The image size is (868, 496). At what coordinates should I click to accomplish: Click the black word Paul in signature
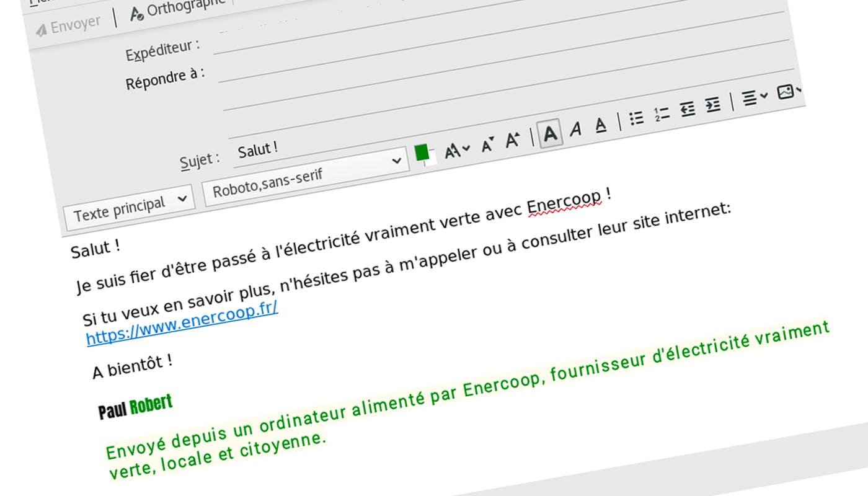point(113,410)
